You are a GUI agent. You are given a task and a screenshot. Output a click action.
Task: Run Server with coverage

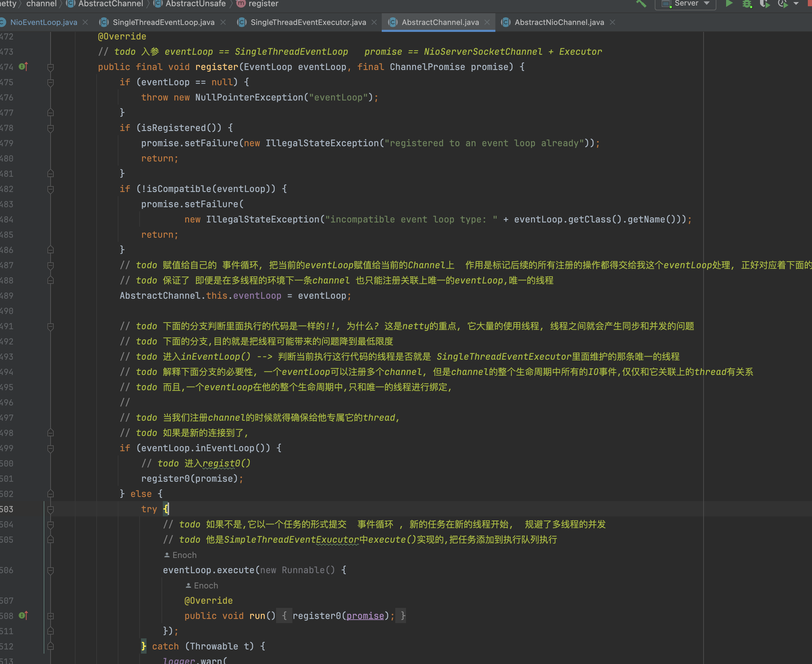[x=764, y=4]
